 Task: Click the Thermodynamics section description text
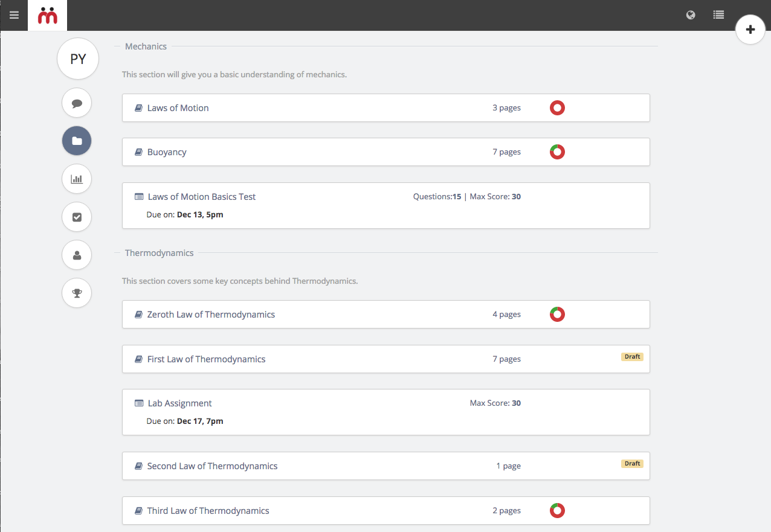(x=240, y=281)
